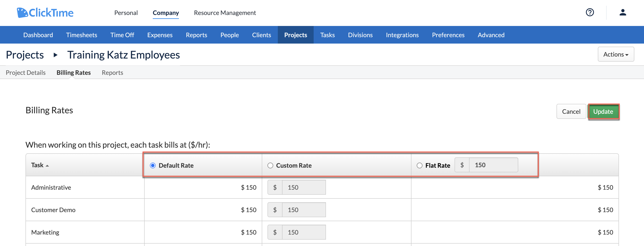
Task: Open the Tasks tab
Action: point(327,35)
